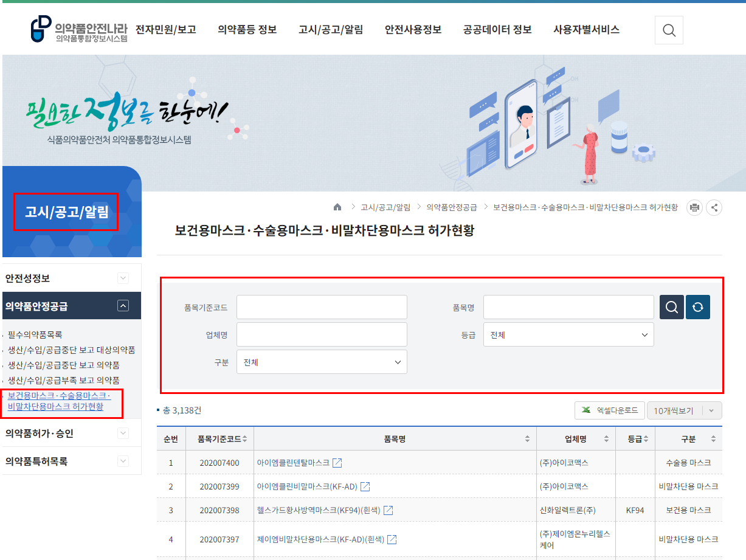Expand the 안전성정보 sidebar section
Image resolution: width=746 pixels, height=560 pixels.
(x=123, y=278)
